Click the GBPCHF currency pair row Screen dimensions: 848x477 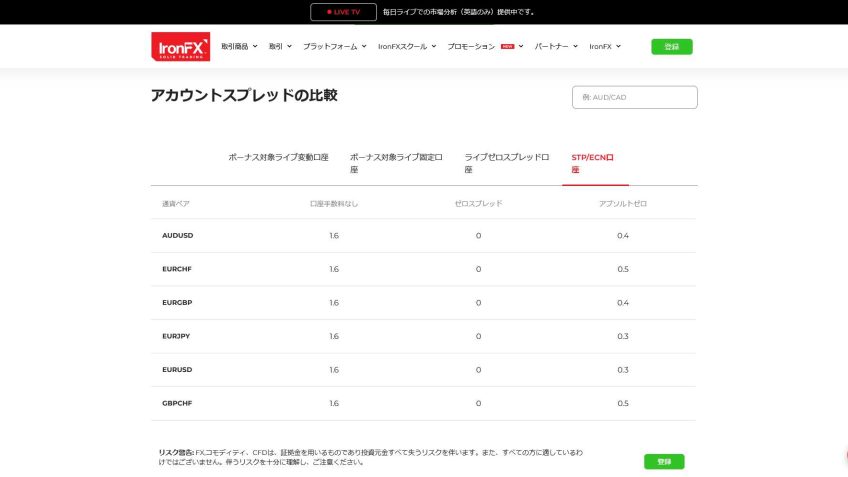coord(177,403)
